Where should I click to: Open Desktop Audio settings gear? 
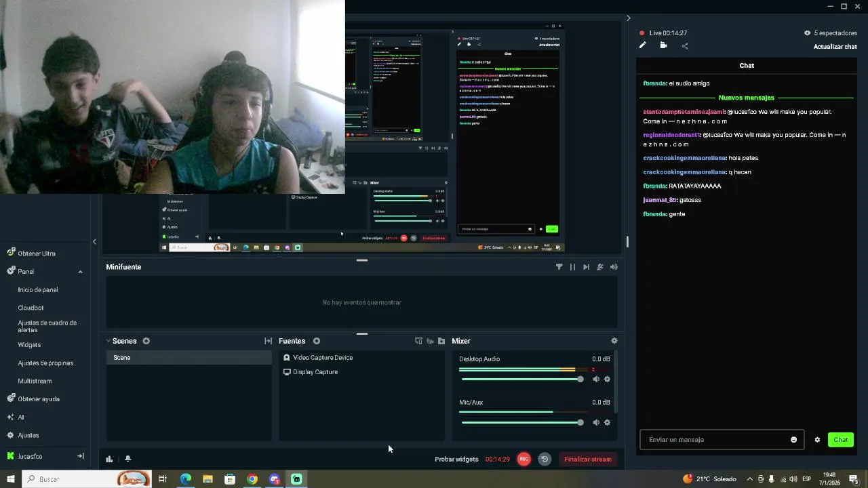tap(607, 380)
